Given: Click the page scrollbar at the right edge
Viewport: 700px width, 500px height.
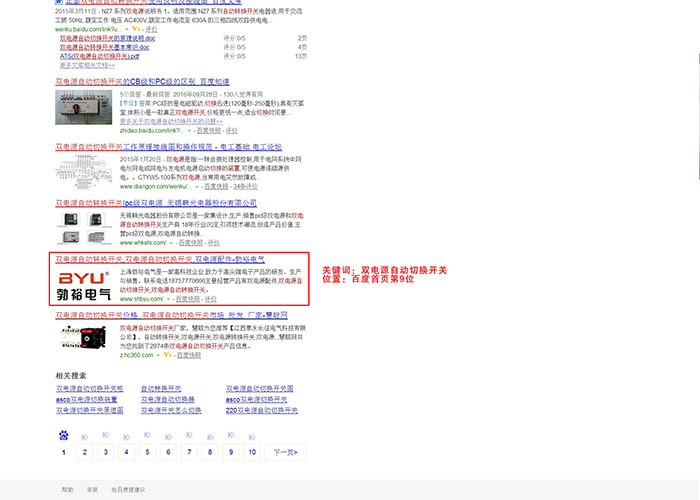Looking at the screenshot, I should (x=698, y=116).
